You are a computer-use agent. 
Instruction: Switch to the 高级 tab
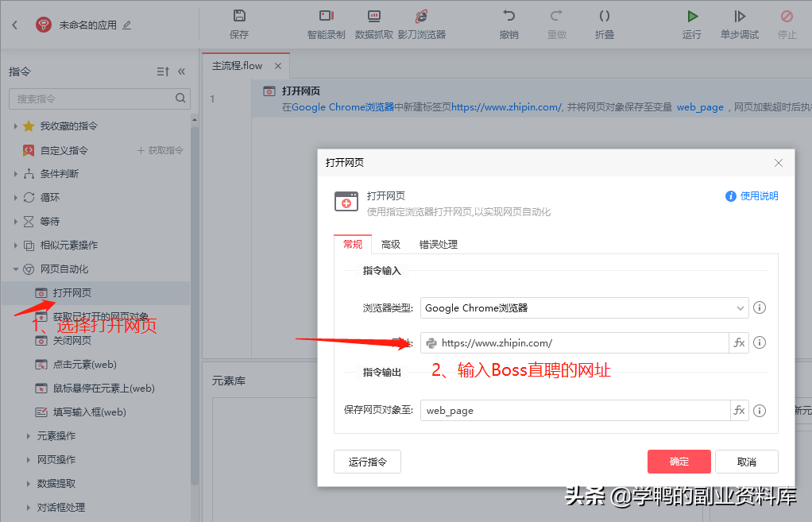(x=391, y=244)
